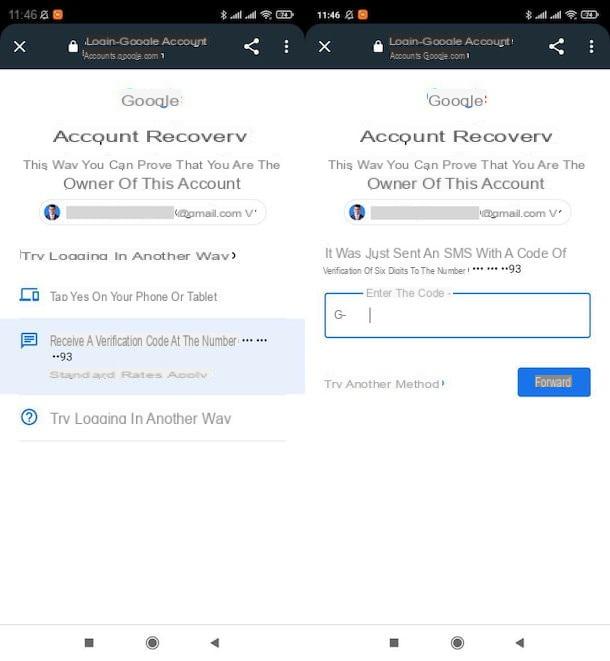The image size is (610, 661).
Task: Select Try Logging In Another Way option
Action: [x=153, y=418]
